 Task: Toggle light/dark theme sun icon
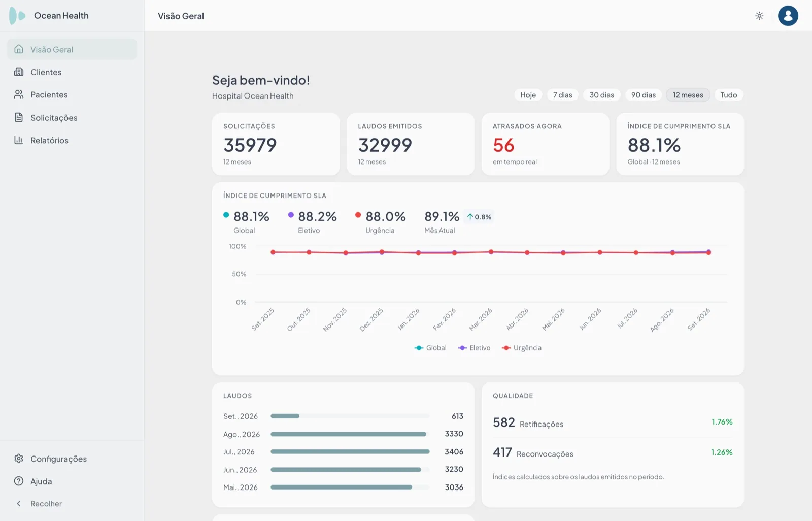759,16
